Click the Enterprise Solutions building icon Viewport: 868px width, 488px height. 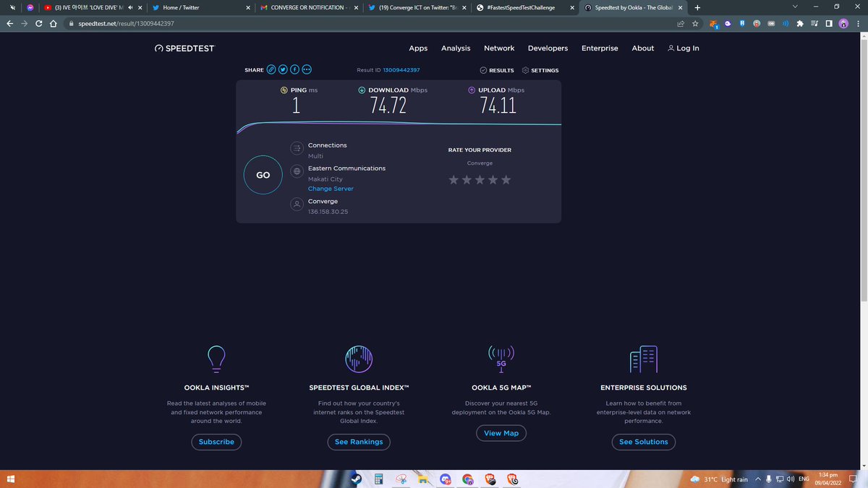643,359
